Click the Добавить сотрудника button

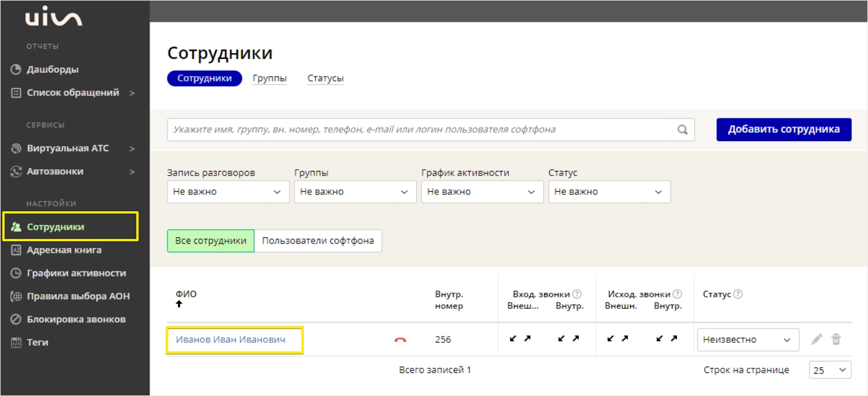tap(784, 129)
